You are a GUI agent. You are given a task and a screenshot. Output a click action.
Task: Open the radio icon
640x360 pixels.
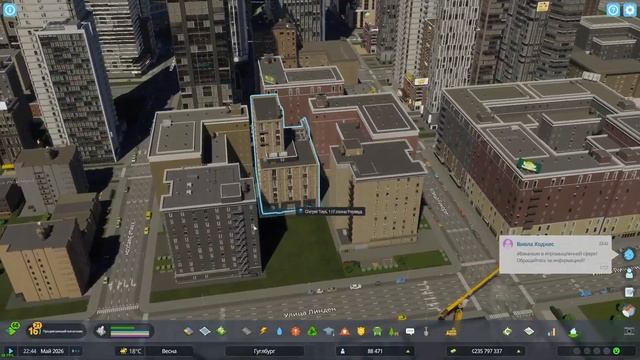point(629,311)
